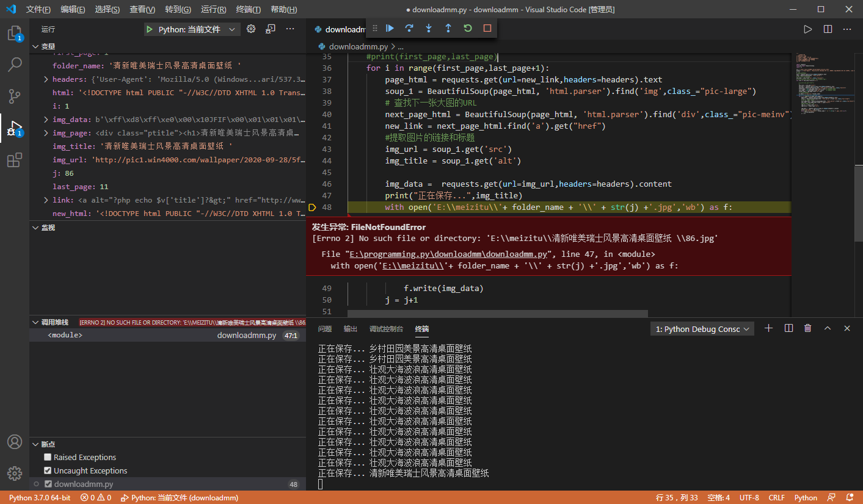Collapse the 变量 variables section
The width and height of the screenshot is (863, 504).
click(168, 46)
